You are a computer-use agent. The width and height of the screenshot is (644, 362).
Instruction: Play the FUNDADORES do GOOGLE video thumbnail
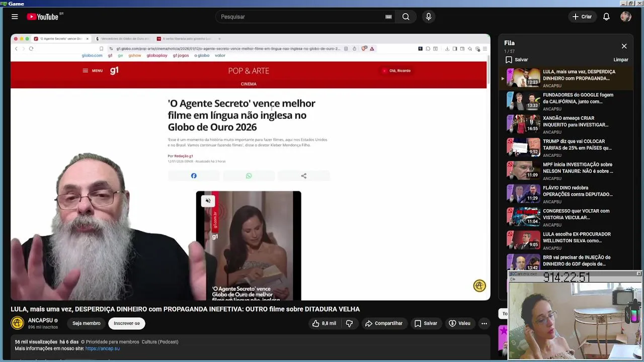click(523, 101)
